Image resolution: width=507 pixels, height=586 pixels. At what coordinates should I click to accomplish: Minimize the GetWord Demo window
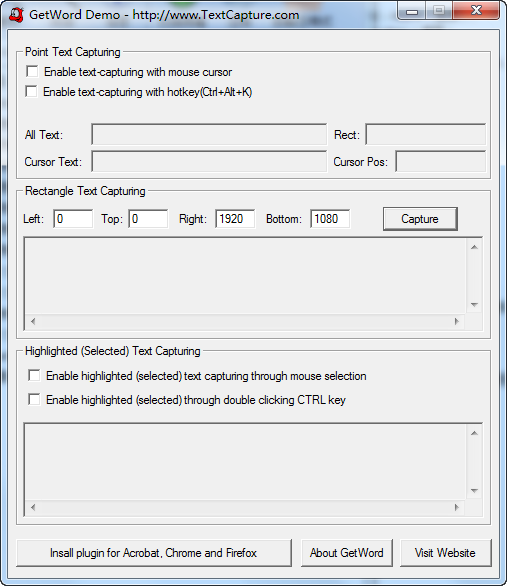[412, 12]
